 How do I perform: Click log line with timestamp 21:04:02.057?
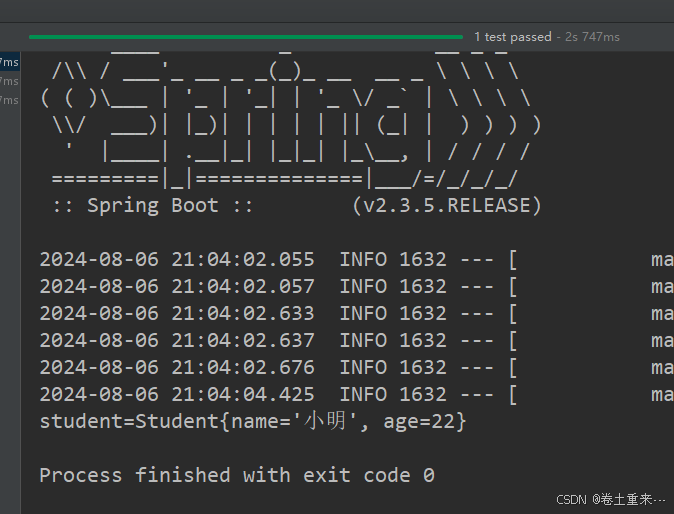357,287
